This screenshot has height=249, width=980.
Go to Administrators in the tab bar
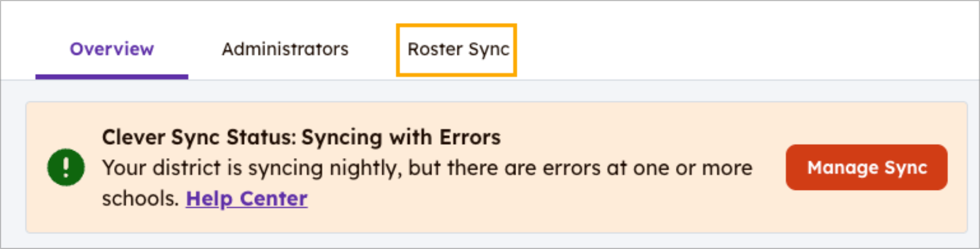(285, 50)
